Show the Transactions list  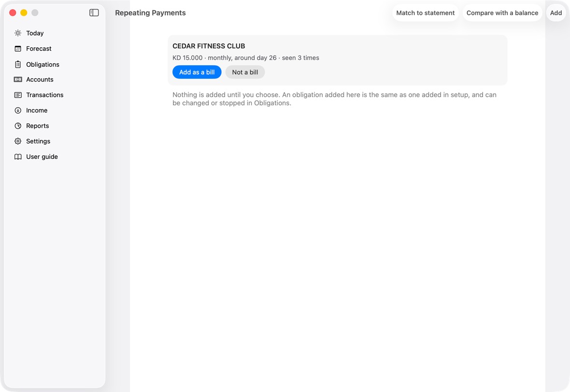45,95
